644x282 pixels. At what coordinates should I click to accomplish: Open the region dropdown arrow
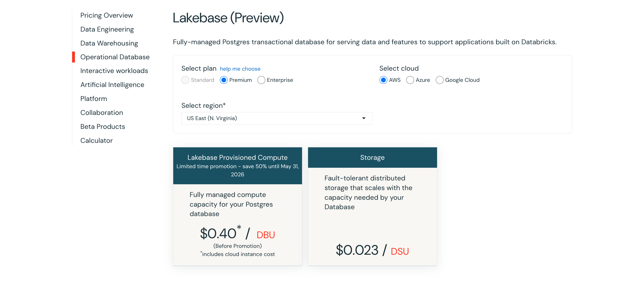[364, 118]
